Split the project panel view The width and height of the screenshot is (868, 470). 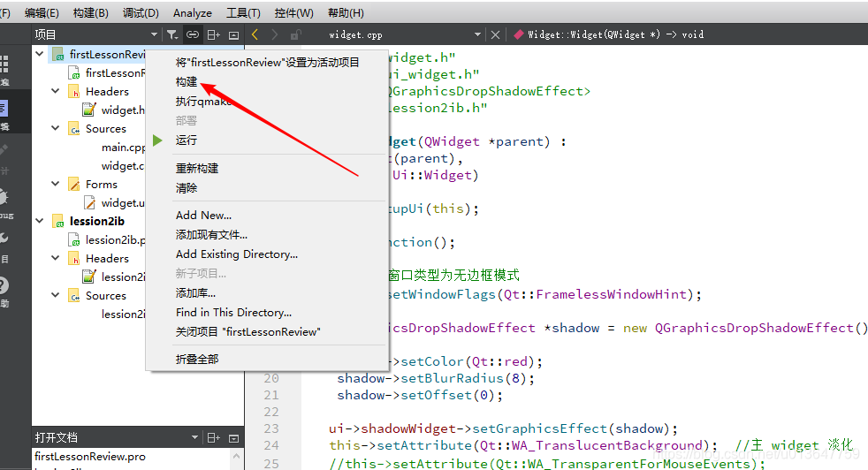point(213,34)
